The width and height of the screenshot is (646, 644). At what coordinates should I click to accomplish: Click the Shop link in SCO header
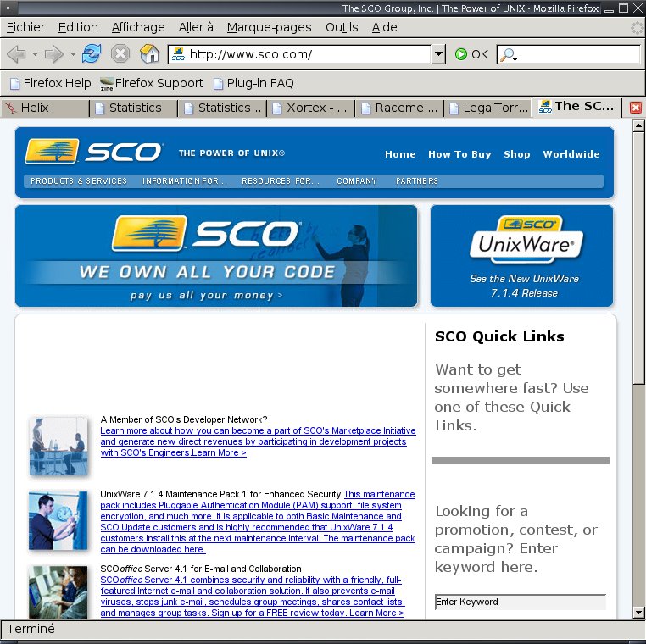coord(516,154)
